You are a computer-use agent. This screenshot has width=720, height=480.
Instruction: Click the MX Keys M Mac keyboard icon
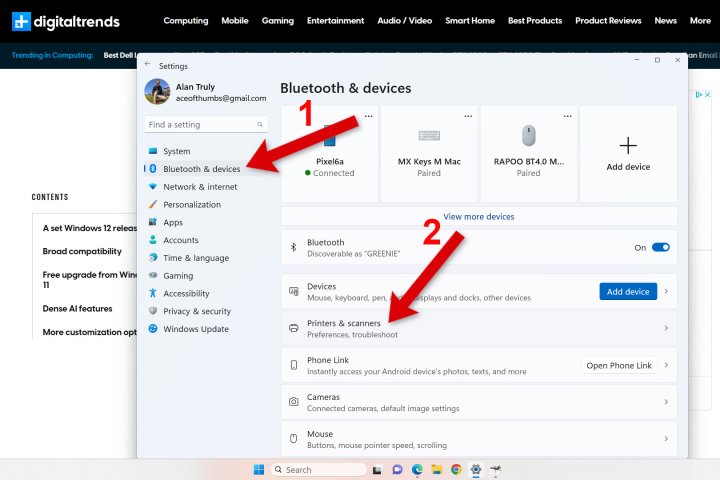point(429,136)
